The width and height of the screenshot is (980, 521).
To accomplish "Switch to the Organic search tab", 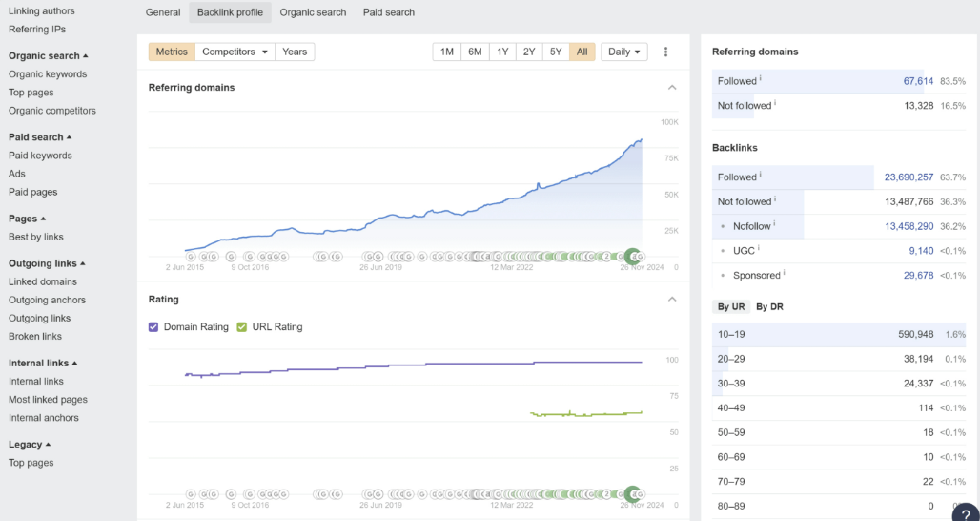I will [313, 12].
